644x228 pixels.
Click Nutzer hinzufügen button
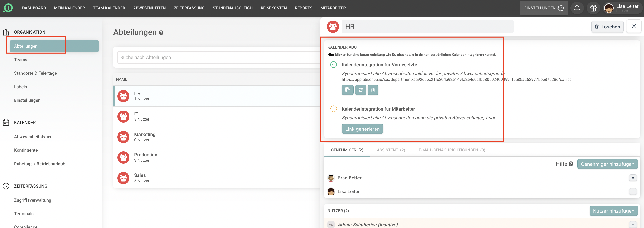pyautogui.click(x=613, y=211)
